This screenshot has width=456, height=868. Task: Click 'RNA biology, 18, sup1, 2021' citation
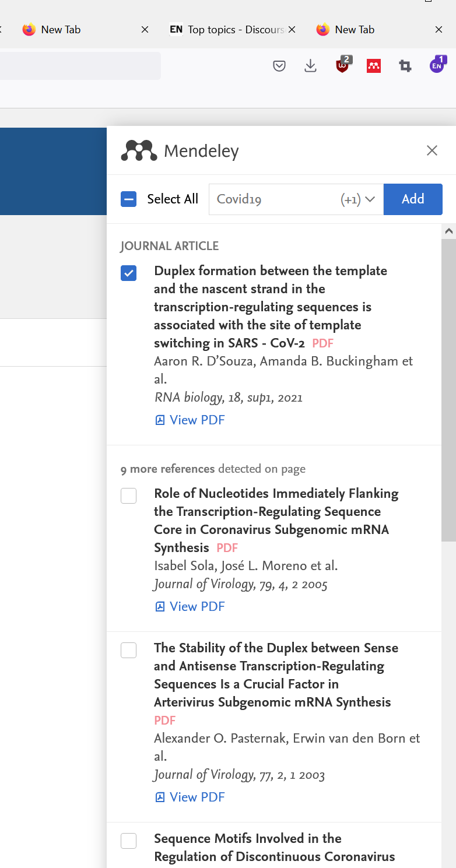pos(228,398)
